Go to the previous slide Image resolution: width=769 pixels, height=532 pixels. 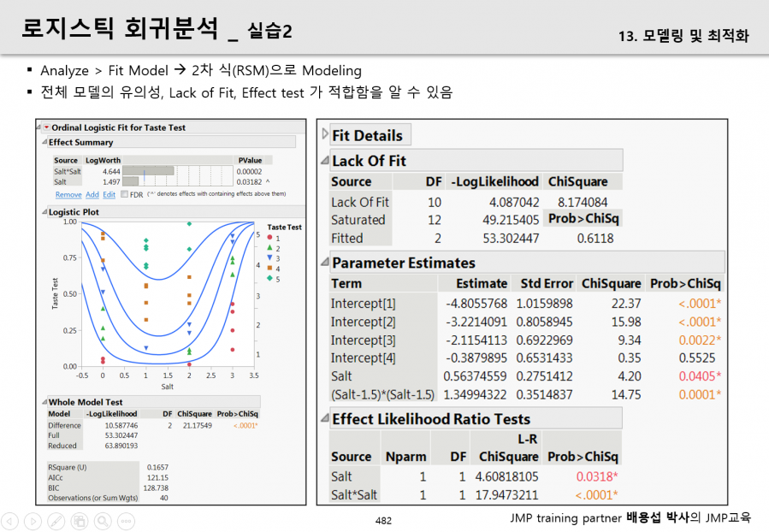[9, 521]
